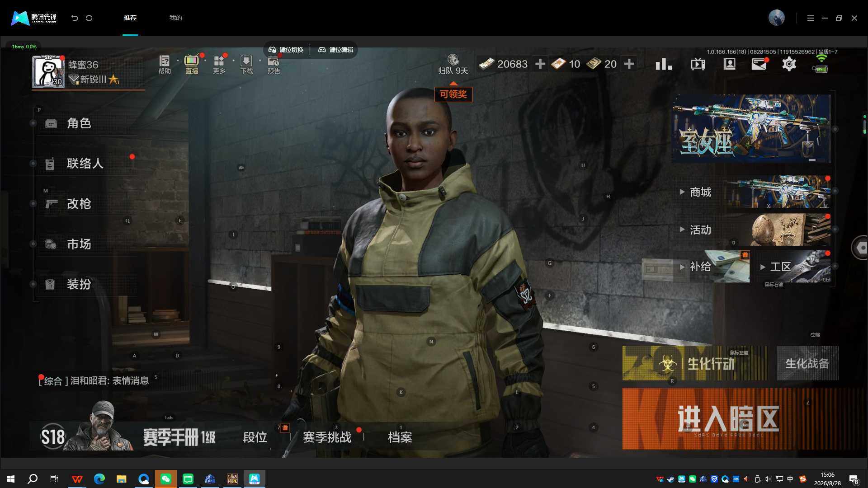
Task: Claim the 可领奖 reward tag
Action: [453, 94]
